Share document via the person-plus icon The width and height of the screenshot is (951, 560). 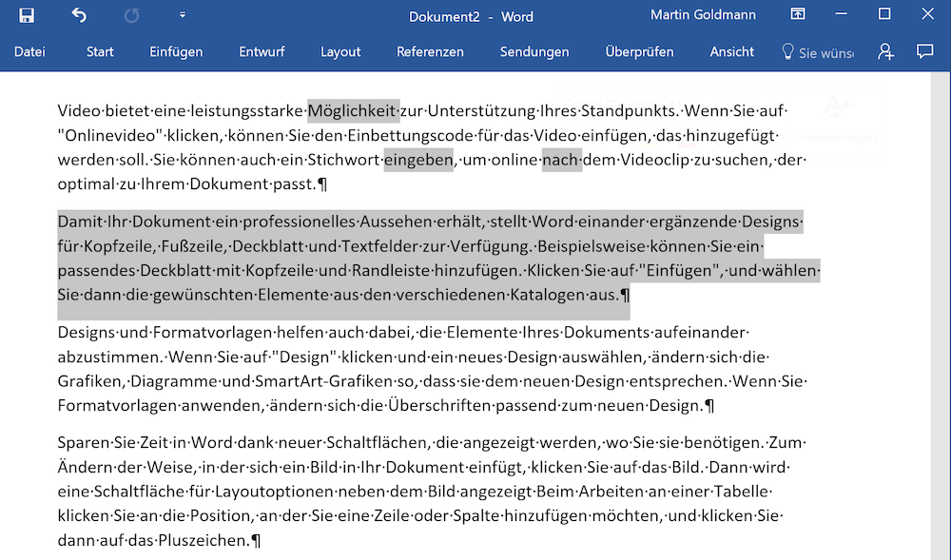pos(885,52)
